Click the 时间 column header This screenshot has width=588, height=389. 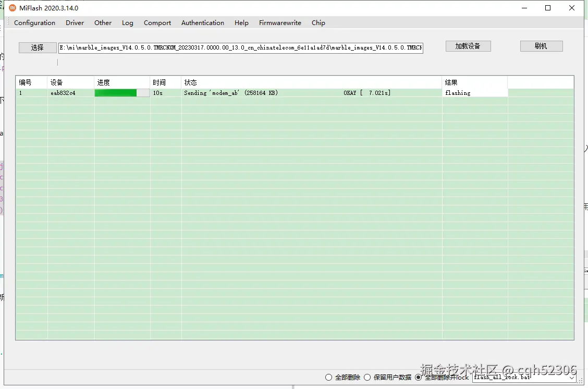pos(165,82)
